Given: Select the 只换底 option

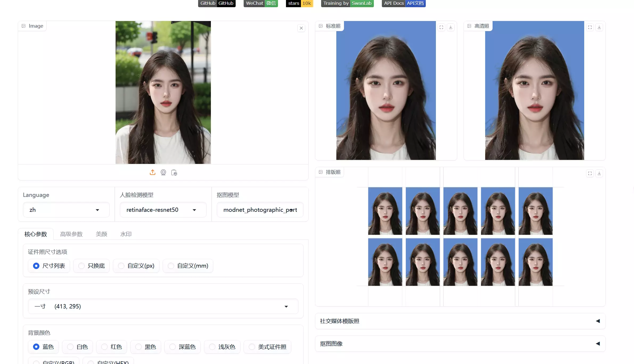Looking at the screenshot, I should (92, 266).
